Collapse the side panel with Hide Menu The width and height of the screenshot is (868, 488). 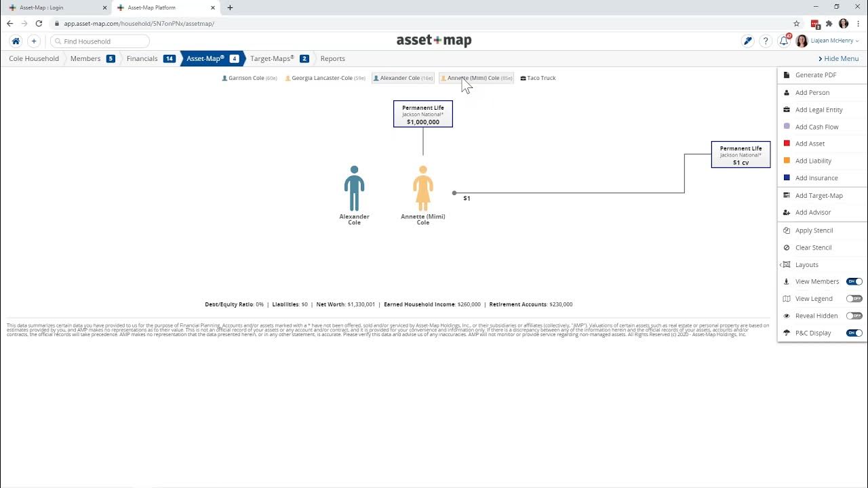pos(839,58)
